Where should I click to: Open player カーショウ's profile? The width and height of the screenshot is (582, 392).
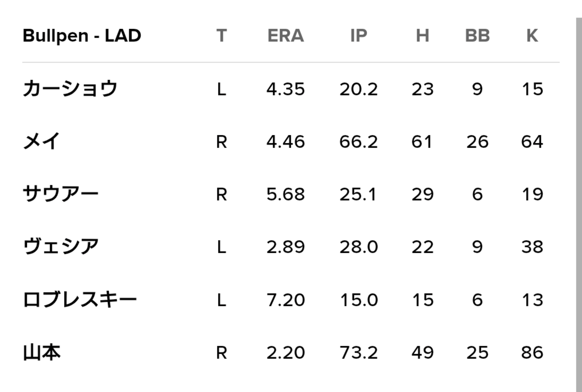pos(70,89)
